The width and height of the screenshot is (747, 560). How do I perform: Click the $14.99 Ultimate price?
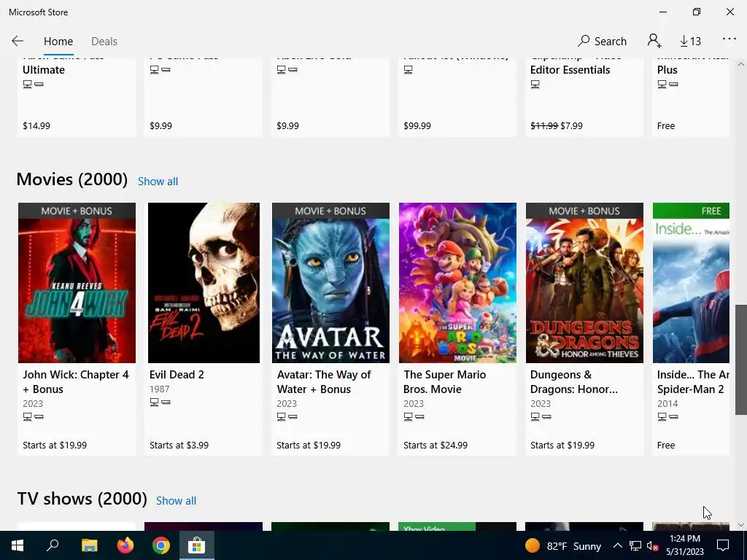tap(36, 125)
